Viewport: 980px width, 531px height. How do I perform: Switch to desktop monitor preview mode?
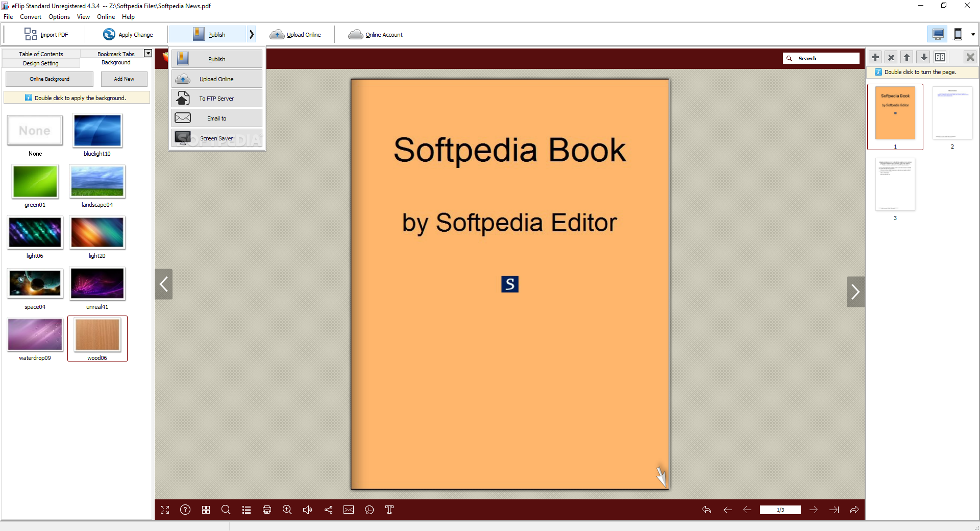tap(938, 34)
